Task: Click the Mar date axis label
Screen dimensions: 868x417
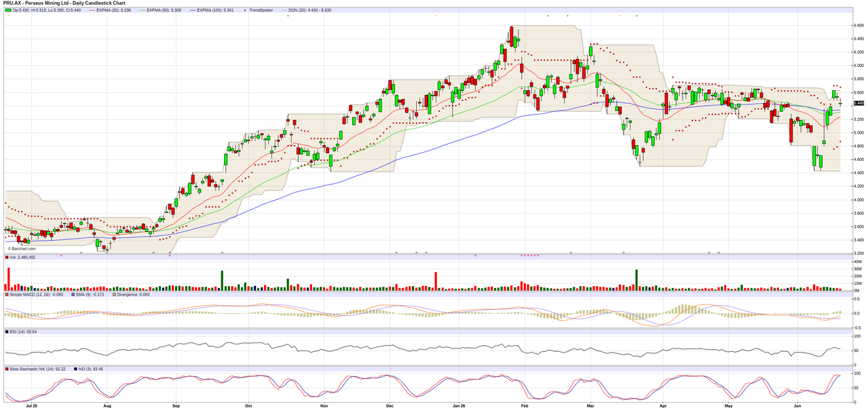Action: click(x=590, y=406)
